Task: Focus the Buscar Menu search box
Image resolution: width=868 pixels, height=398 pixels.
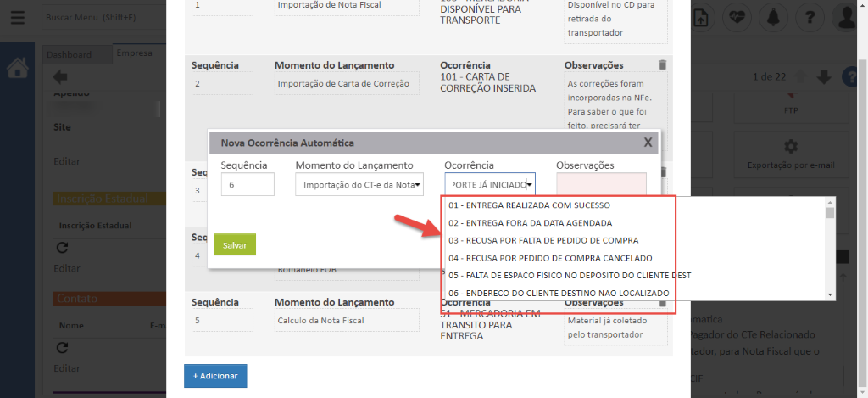Action: pos(104,18)
